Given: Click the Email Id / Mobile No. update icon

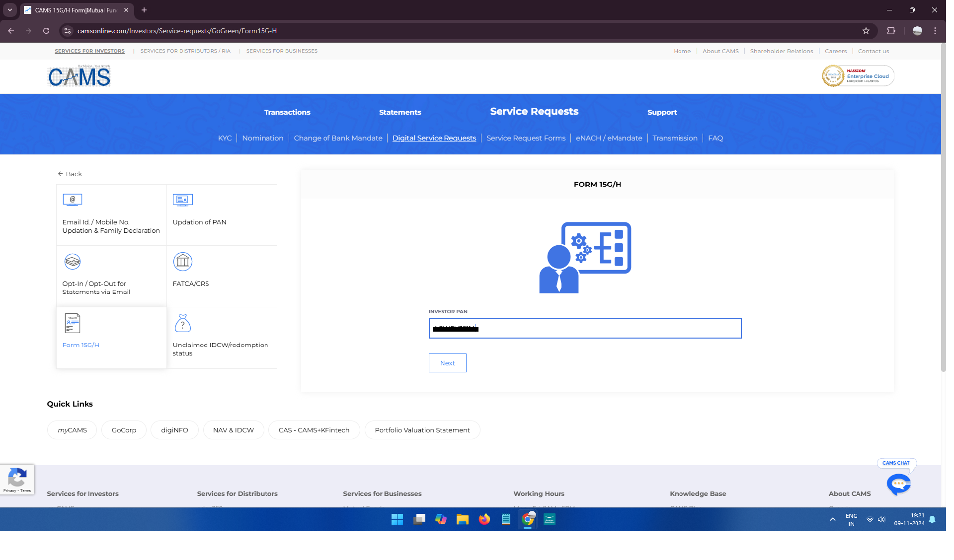Looking at the screenshot, I should click(73, 200).
